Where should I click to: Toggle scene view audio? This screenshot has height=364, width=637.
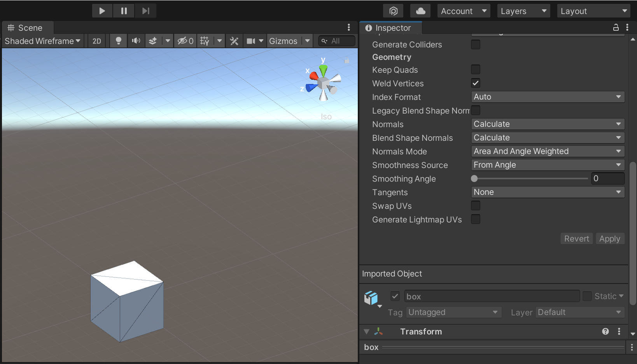tap(136, 41)
